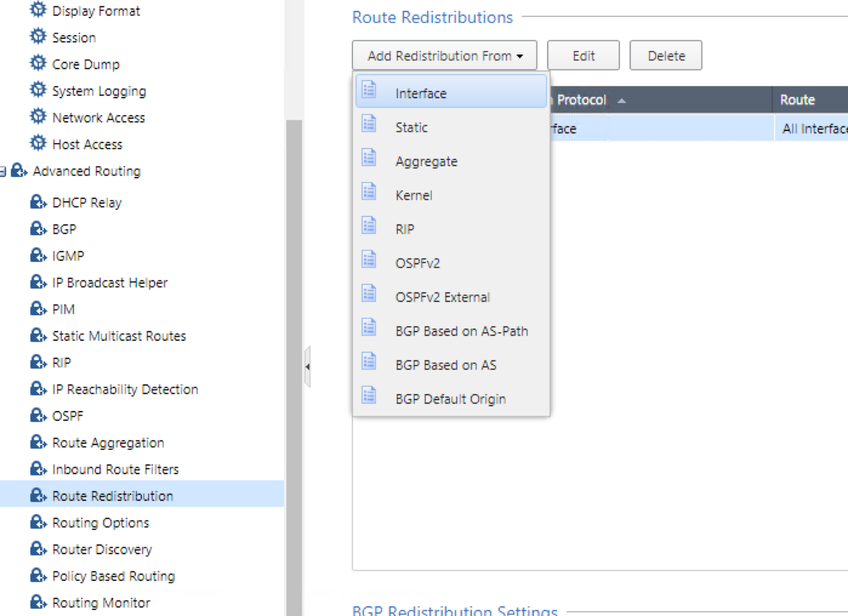Click the lock icon next to Route Redistribution
This screenshot has width=848, height=616.
coord(38,496)
